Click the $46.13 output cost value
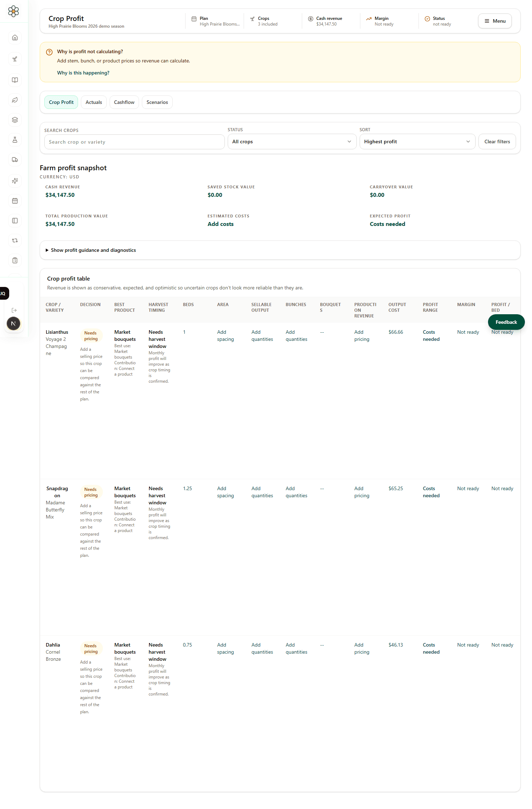This screenshot has width=532, height=809. (396, 645)
